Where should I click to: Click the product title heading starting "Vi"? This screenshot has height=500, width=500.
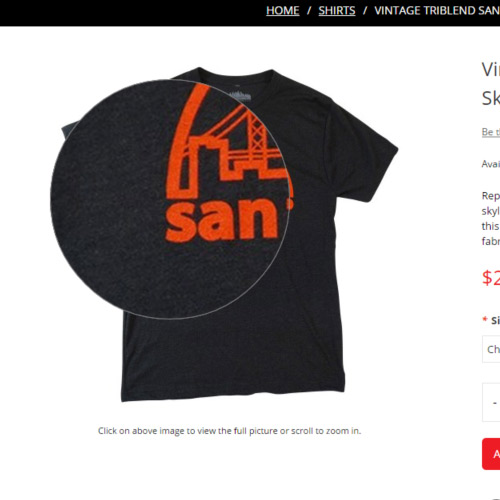491,84
